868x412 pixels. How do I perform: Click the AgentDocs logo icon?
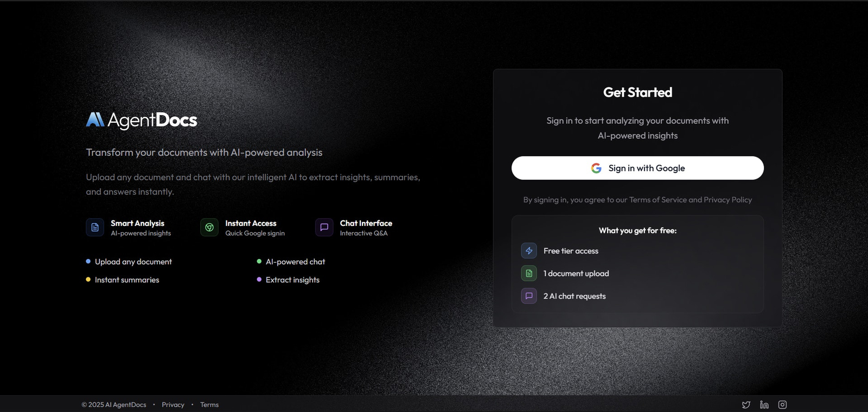(x=95, y=119)
